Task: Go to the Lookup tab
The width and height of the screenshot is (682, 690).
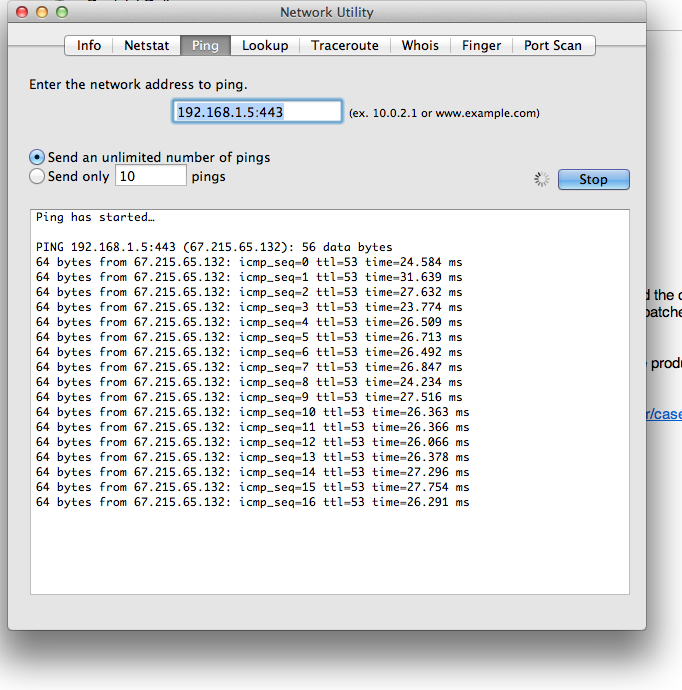Action: 265,45
